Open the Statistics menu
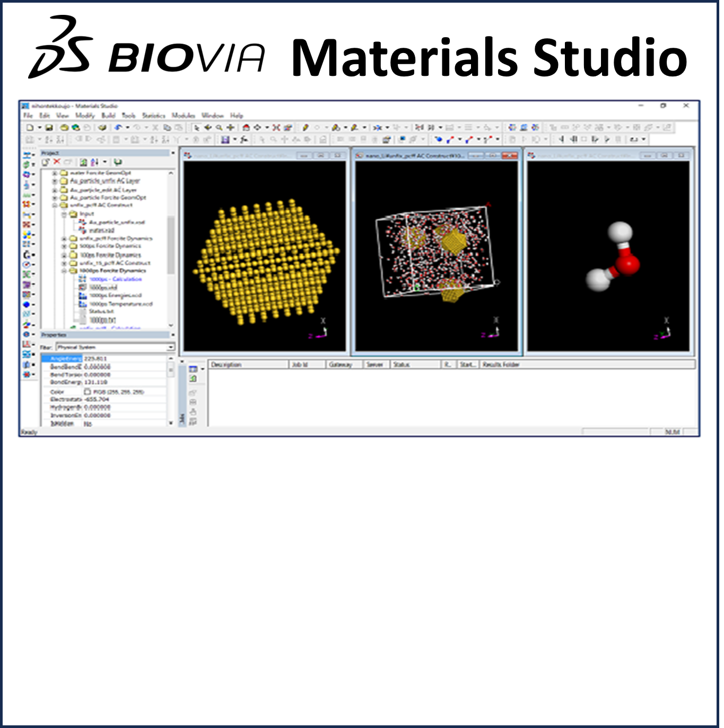Screen dimensions: 724x728 coord(154,116)
